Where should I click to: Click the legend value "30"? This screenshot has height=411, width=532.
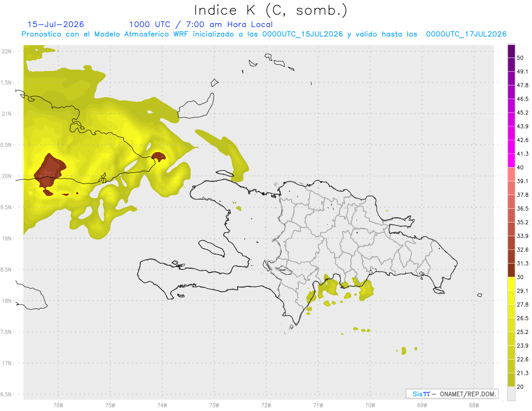pos(521,277)
